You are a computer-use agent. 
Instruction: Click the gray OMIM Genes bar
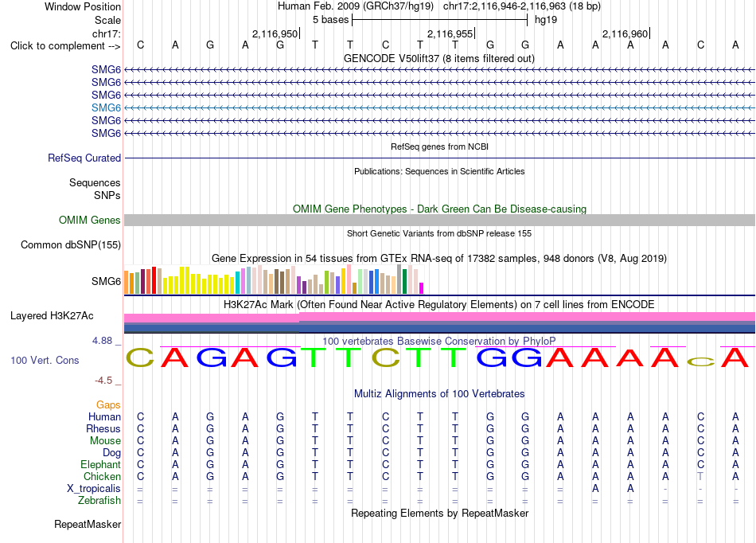point(439,220)
